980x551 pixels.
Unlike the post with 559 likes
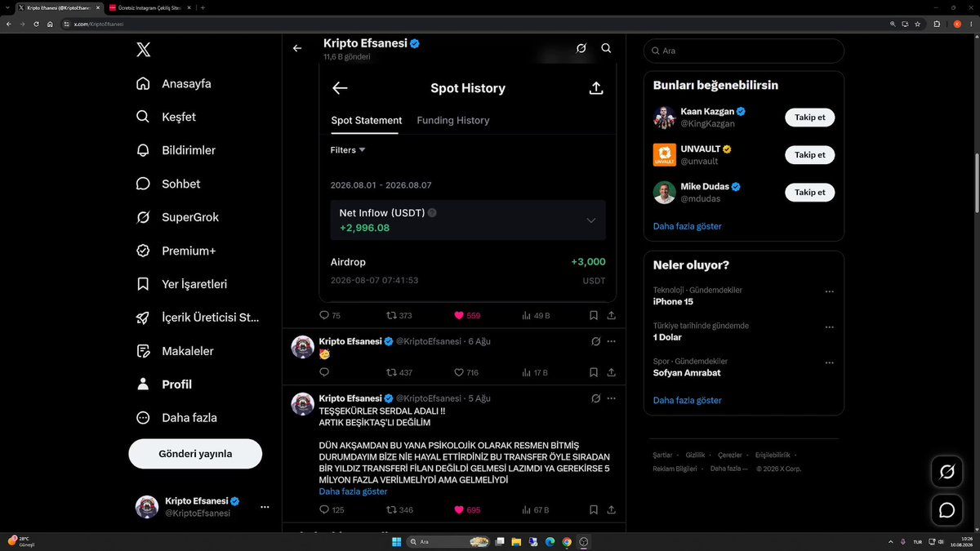coord(467,315)
